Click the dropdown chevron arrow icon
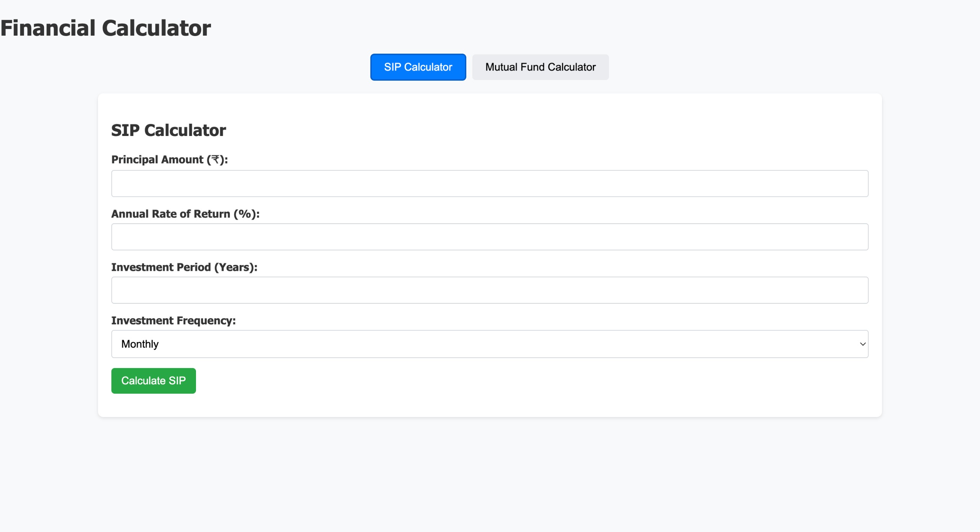Viewport: 980px width, 532px height. coord(862,344)
